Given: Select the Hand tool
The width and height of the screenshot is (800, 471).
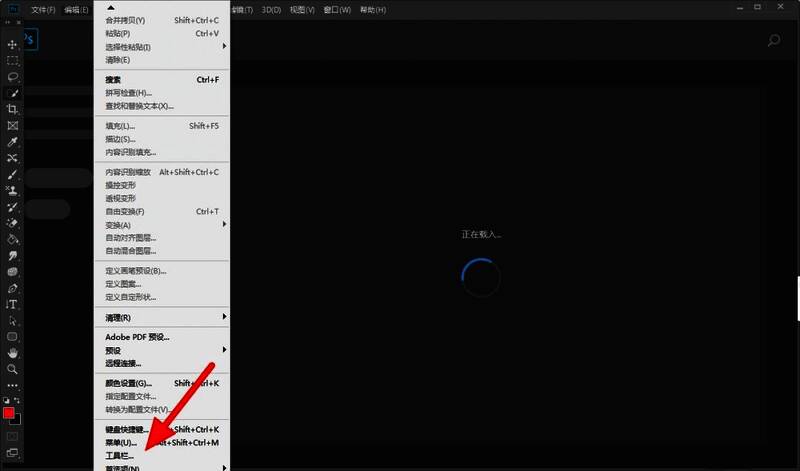Looking at the screenshot, I should coord(13,353).
